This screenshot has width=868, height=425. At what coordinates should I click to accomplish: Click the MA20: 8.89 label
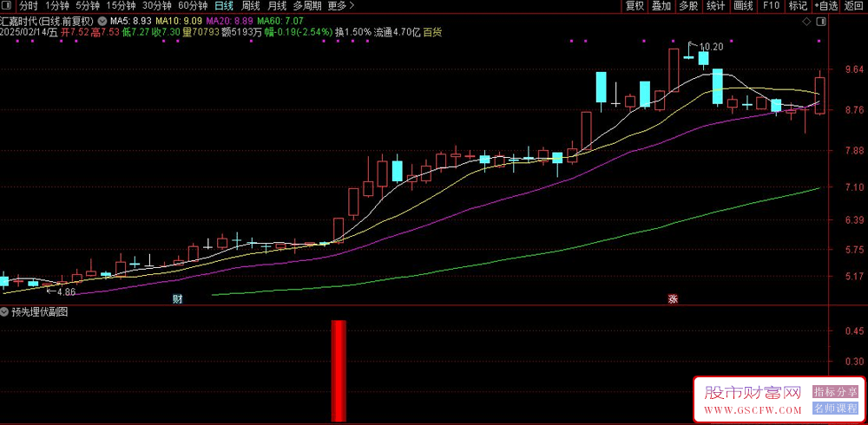pos(230,21)
